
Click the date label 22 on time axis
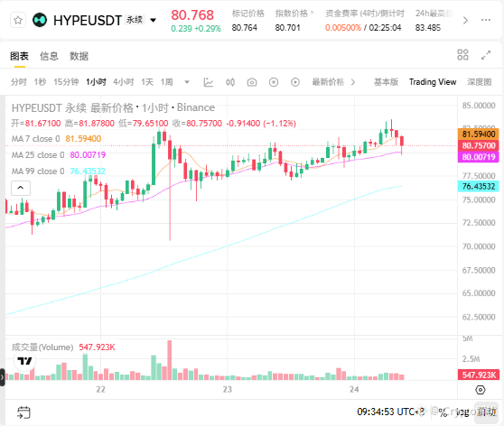click(100, 389)
